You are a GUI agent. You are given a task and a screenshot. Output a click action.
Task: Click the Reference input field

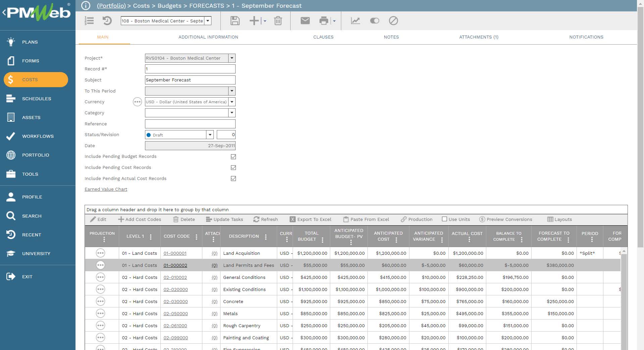coord(190,124)
